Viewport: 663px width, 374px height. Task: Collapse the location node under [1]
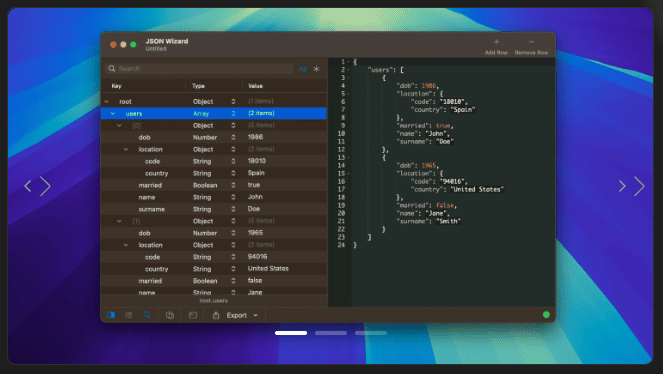(x=126, y=245)
